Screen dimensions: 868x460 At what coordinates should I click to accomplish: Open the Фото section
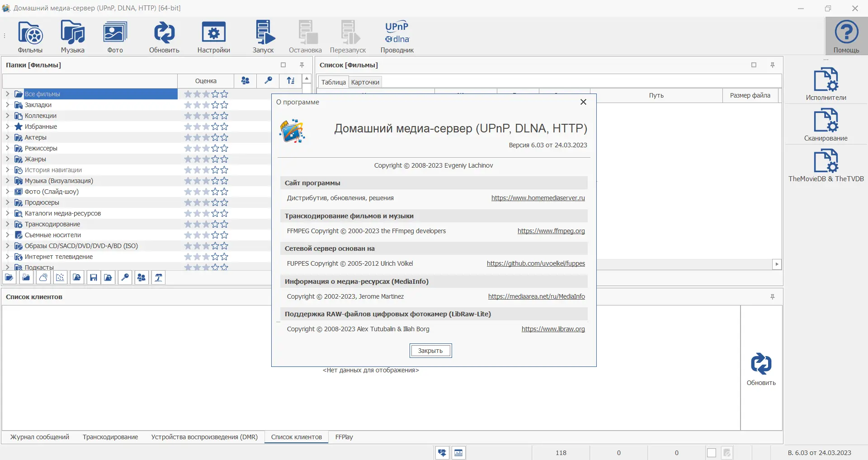115,37
